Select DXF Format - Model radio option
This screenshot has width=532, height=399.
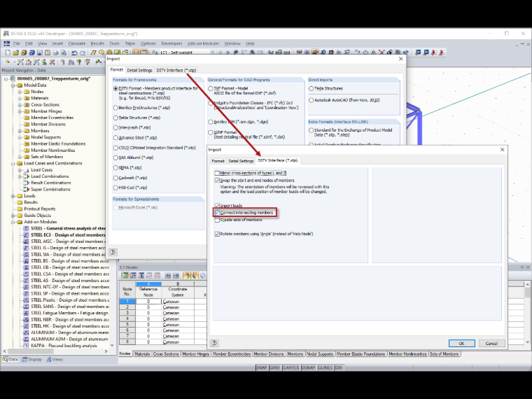[211, 89]
